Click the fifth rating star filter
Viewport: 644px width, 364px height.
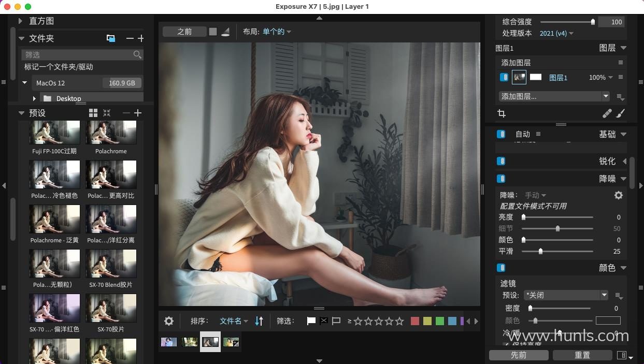click(399, 321)
